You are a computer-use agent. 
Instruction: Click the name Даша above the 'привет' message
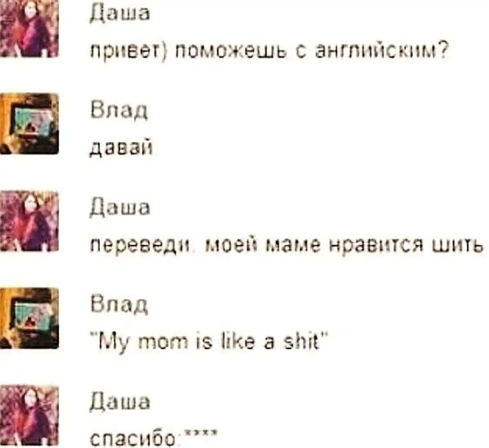click(120, 15)
